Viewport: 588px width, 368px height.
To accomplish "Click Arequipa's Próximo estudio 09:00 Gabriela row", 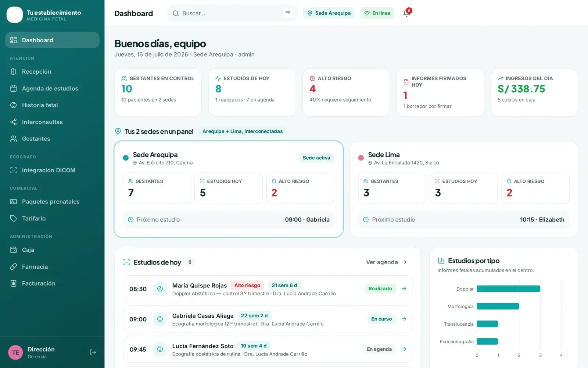I will tap(229, 220).
